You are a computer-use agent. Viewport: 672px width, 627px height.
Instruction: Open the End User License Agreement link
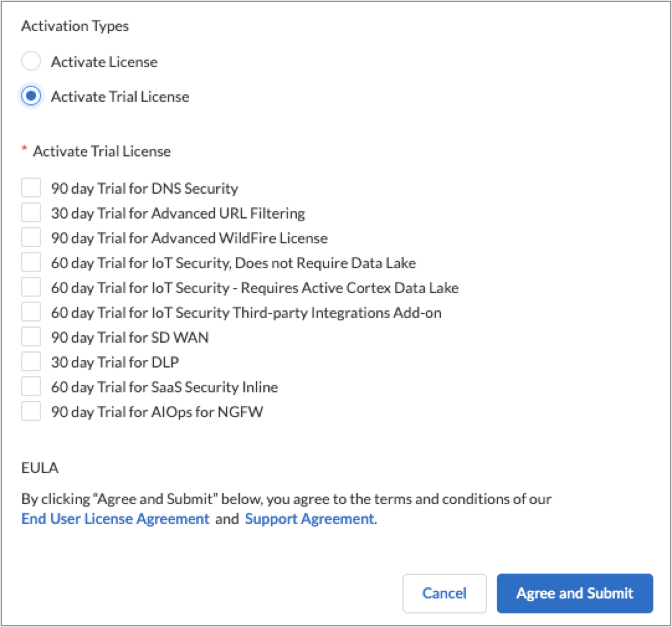click(x=115, y=519)
